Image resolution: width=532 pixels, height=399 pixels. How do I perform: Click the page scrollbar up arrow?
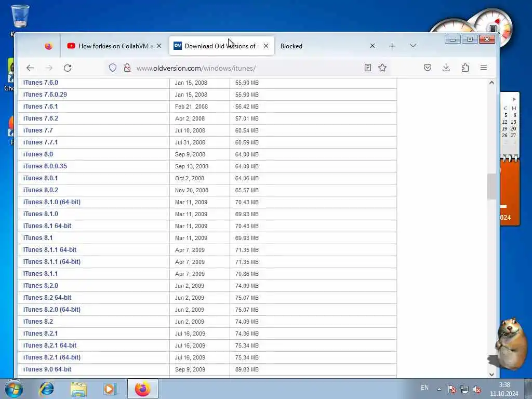[491, 83]
